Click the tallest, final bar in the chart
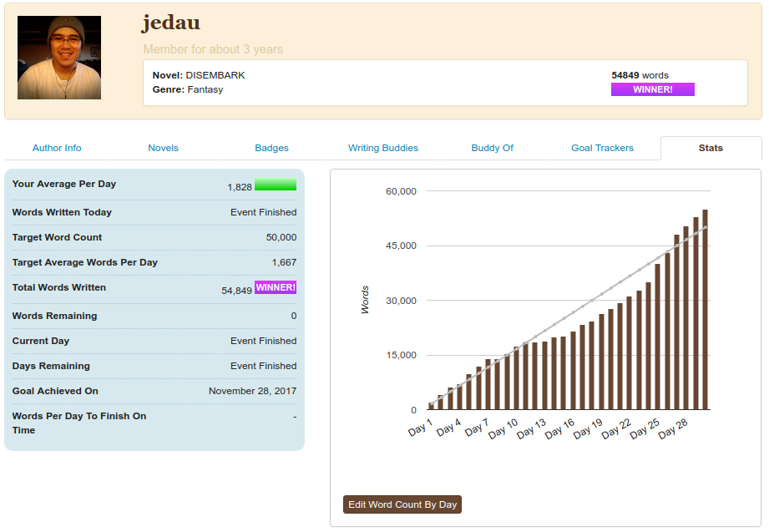Image resolution: width=769 pixels, height=532 pixels. click(x=706, y=310)
